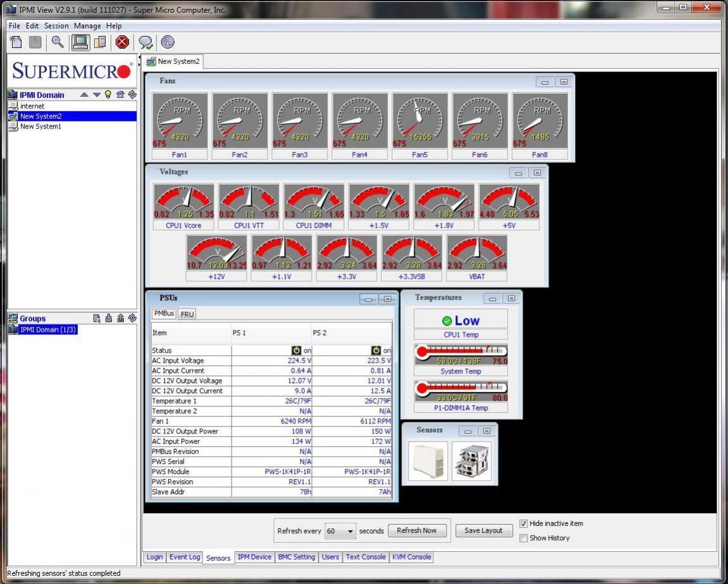Collapse the left sidebar with the left divider arrow
Viewport: 728px width, 584px height.
coord(140,58)
